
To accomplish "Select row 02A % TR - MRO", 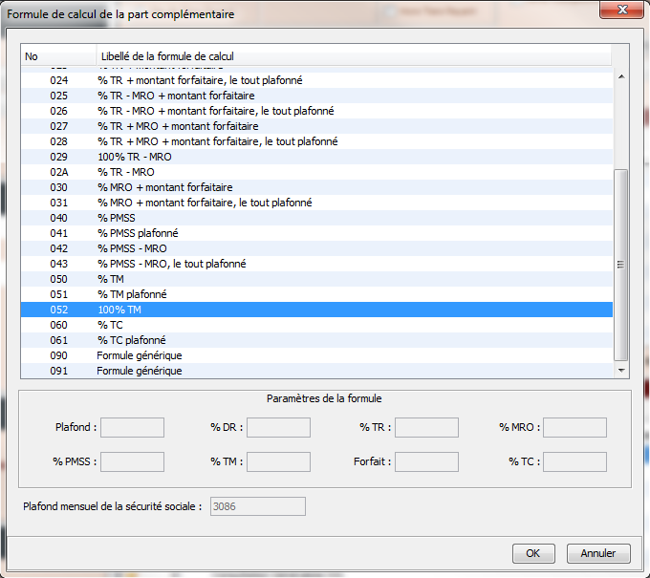I will coord(125,172).
